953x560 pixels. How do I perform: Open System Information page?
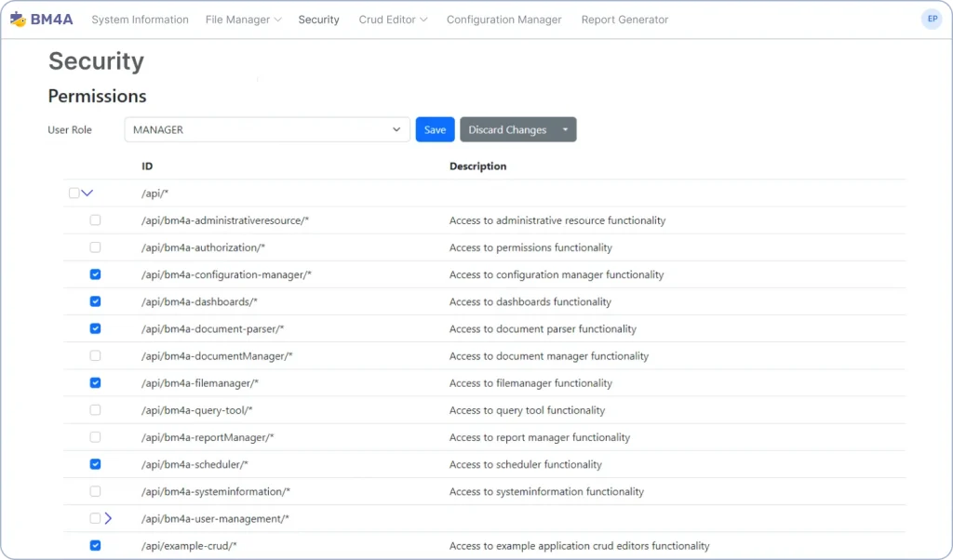coord(140,20)
